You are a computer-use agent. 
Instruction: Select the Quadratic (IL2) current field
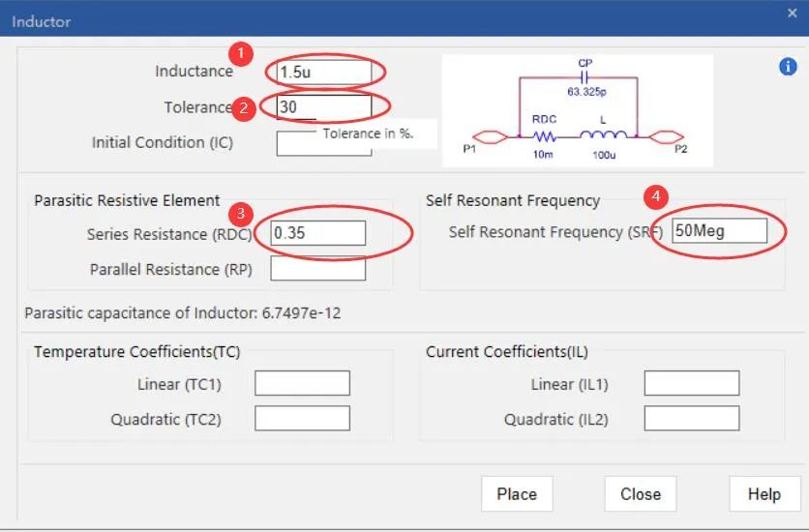pyautogui.click(x=691, y=419)
